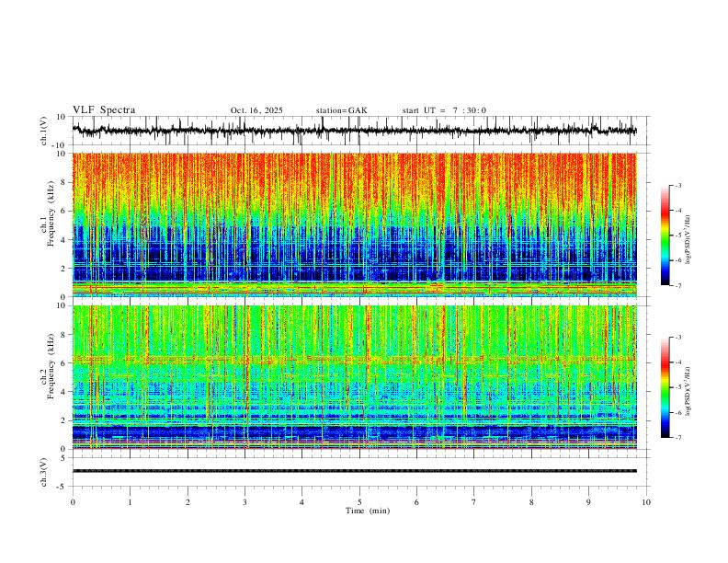The image size is (728, 563).
Task: Click the upper log(PSD) colorbar label
Action: (x=688, y=240)
